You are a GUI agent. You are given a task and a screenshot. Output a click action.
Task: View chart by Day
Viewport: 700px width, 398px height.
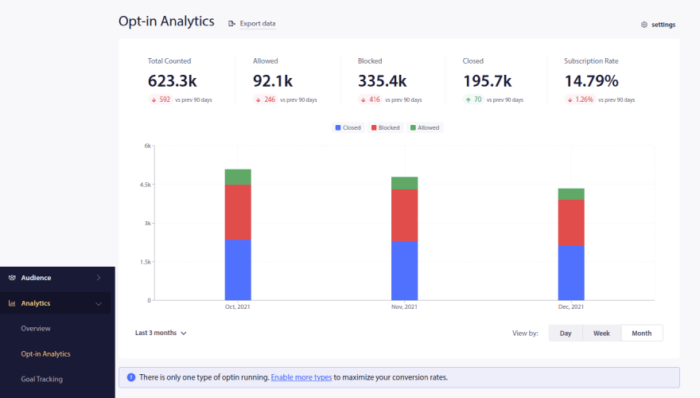point(566,333)
